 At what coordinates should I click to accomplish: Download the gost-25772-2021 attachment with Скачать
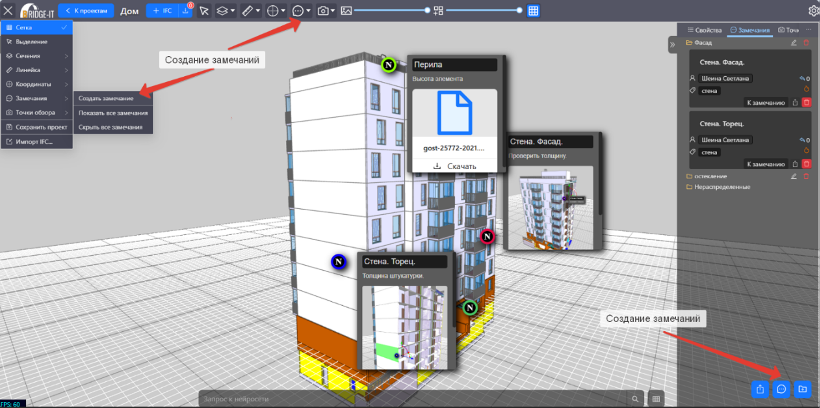[x=454, y=166]
